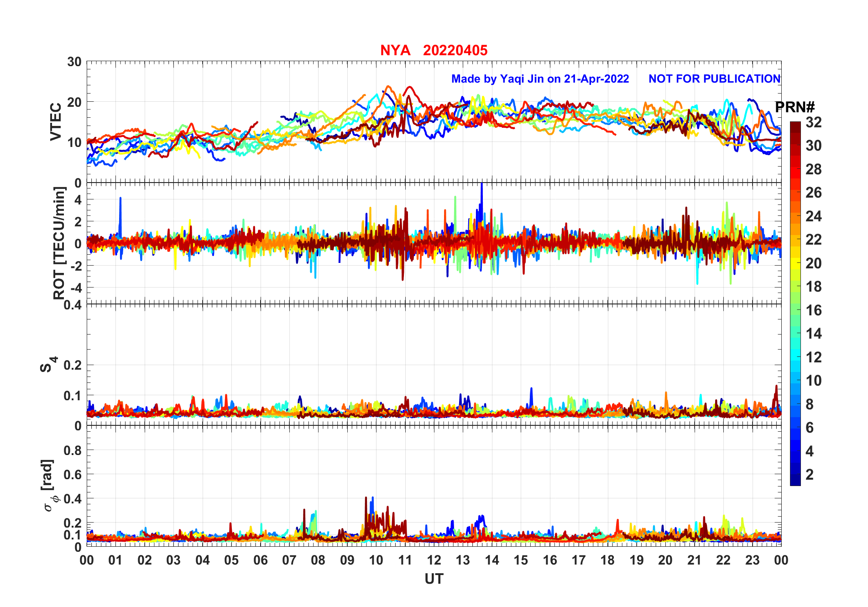Click the sigma phi [rad] axis label
Screen dimensions: 868x607
[49, 486]
